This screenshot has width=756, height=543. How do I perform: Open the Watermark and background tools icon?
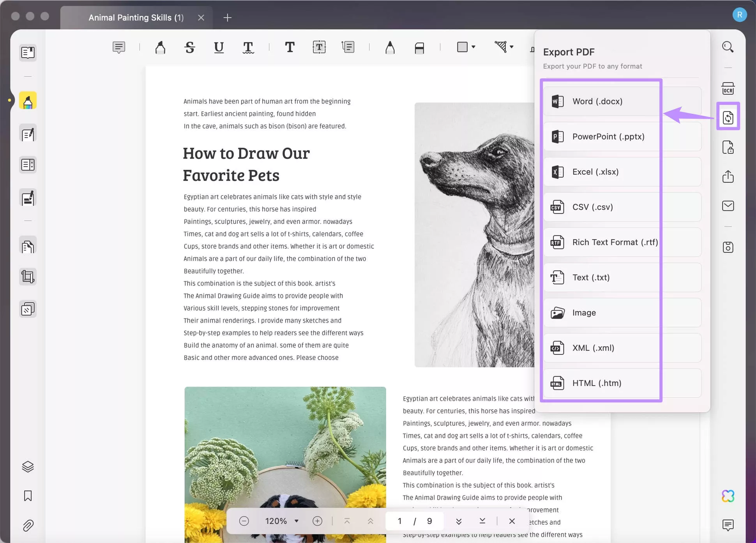click(28, 310)
